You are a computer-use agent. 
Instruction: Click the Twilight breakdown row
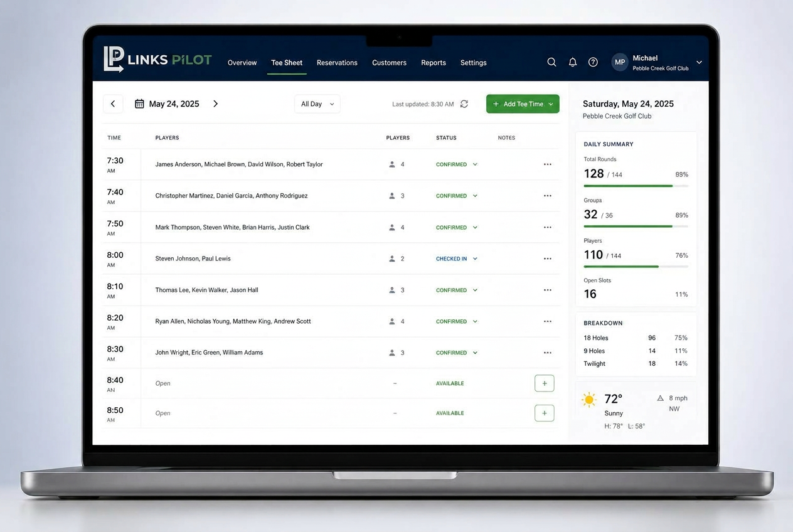636,364
